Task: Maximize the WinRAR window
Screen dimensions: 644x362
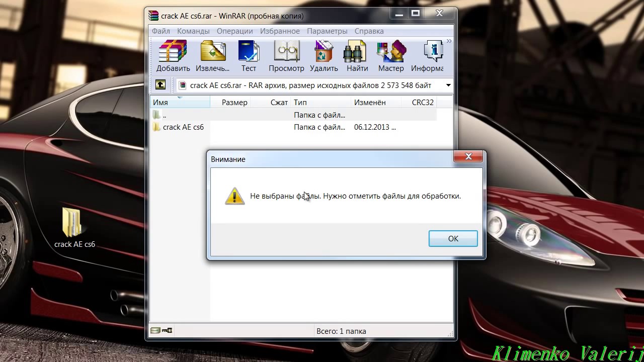Action: [415, 14]
